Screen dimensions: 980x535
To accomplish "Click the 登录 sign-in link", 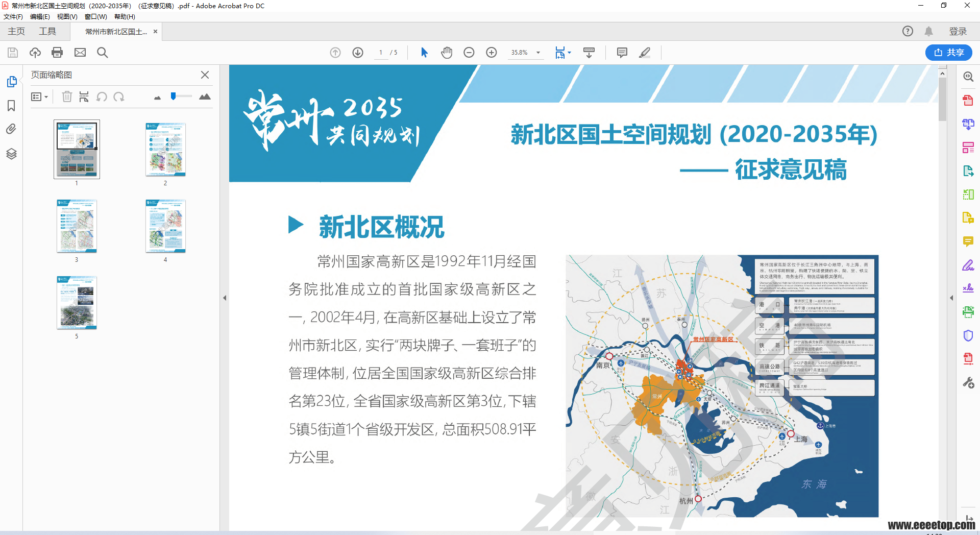I will pos(958,32).
